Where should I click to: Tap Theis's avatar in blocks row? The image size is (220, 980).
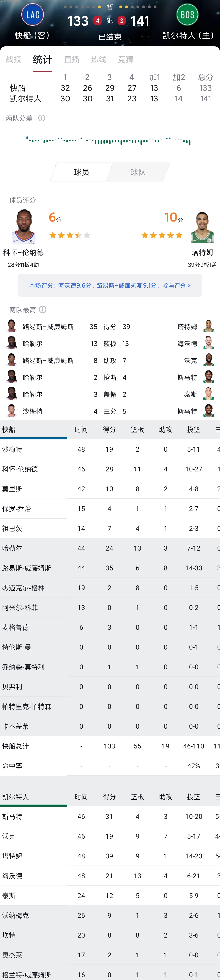point(208,394)
